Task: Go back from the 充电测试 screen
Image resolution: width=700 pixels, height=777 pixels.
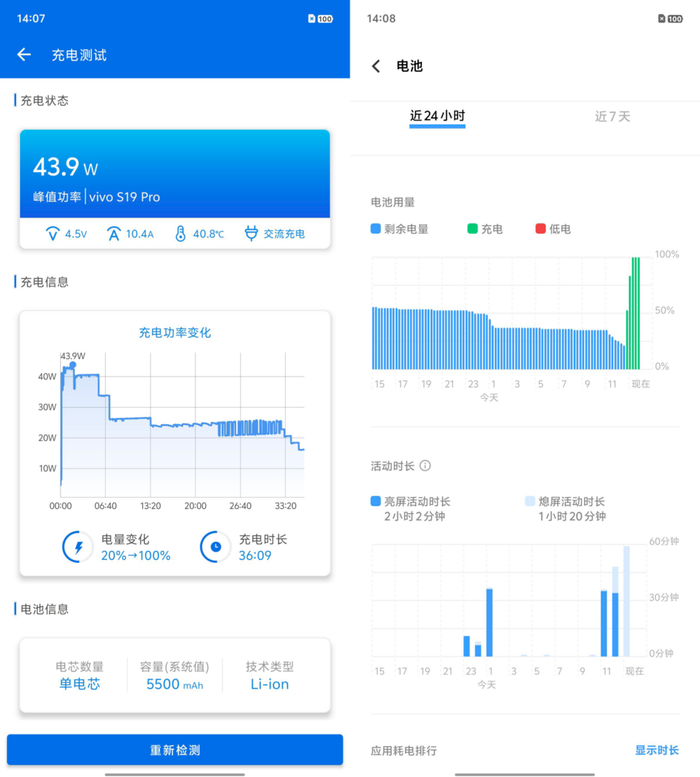Action: (x=24, y=55)
